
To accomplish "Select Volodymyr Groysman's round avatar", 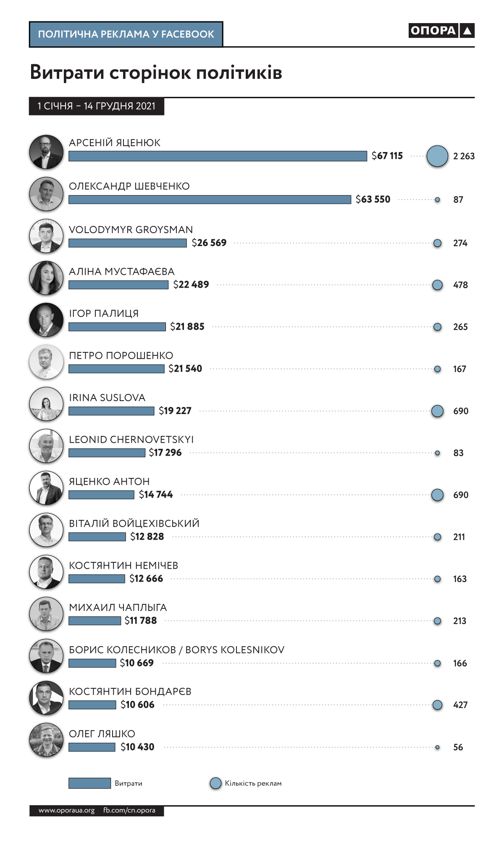I will 46,236.
